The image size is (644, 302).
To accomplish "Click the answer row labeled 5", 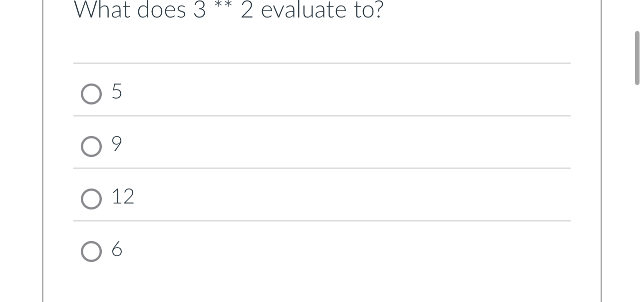I will (x=250, y=92).
